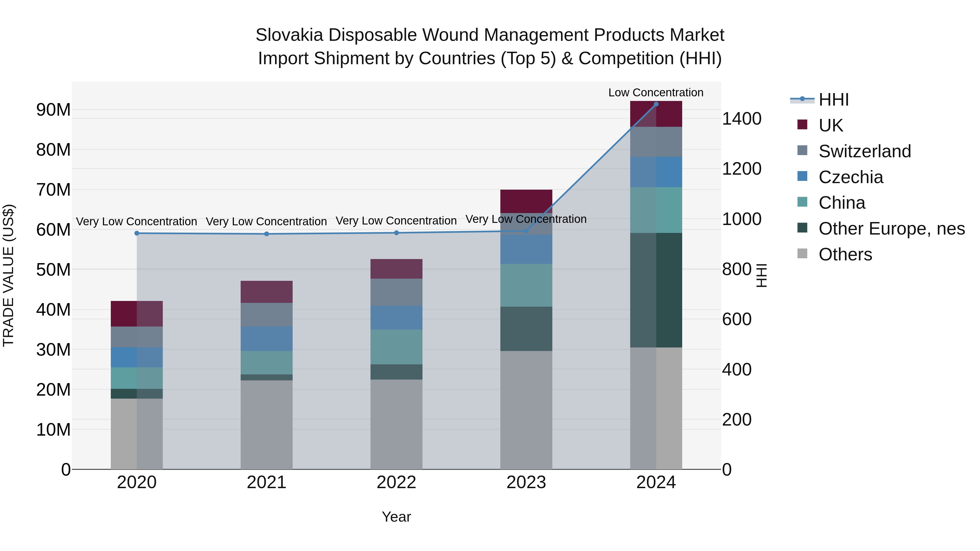Click the Others gray legend swatch
Viewport: 980px width, 551px height.
[802, 254]
